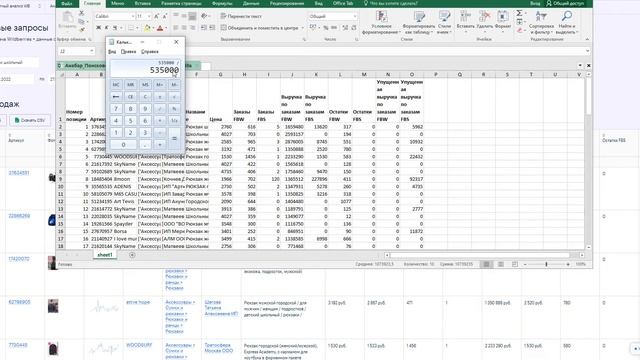Open calculator Правка menu
Image resolution: width=640 pixels, height=360 pixels.
click(129, 52)
